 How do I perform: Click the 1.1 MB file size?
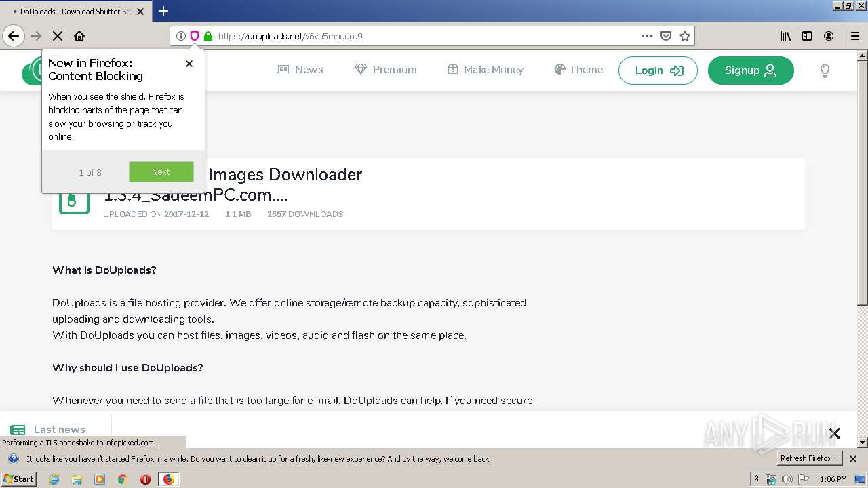click(x=238, y=214)
